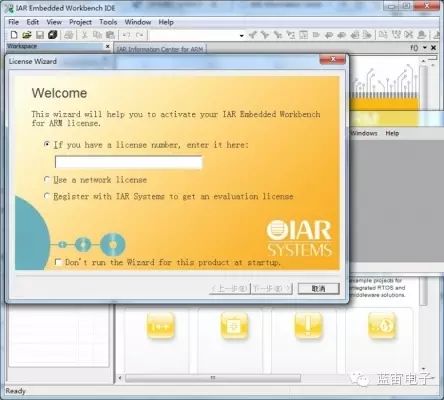The height and width of the screenshot is (400, 444).
Task: Click the horizontal scrollbar left arrow
Action: (x=120, y=378)
